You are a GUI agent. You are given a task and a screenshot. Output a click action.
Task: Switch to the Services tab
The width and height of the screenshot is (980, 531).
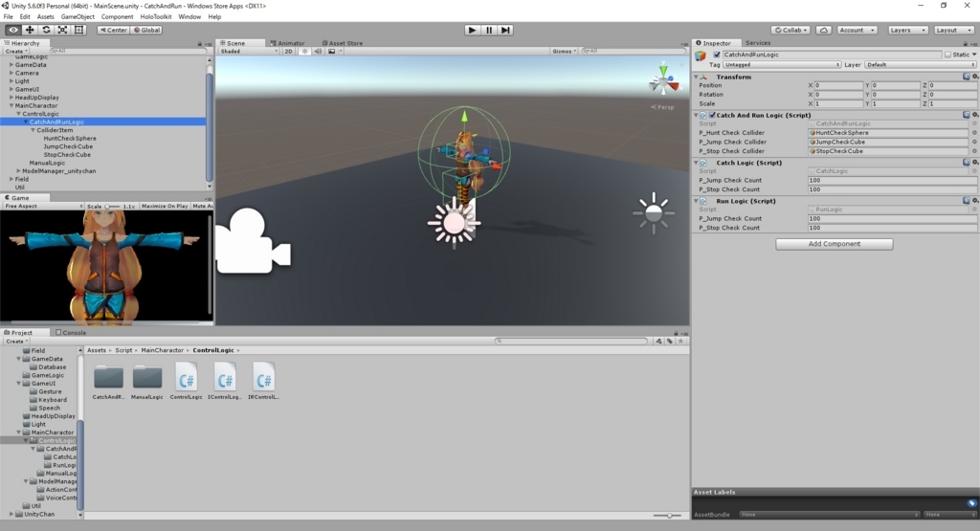758,43
